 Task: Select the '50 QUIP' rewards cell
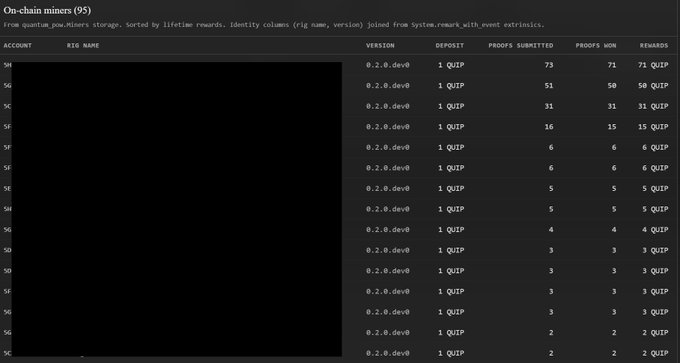click(x=653, y=86)
